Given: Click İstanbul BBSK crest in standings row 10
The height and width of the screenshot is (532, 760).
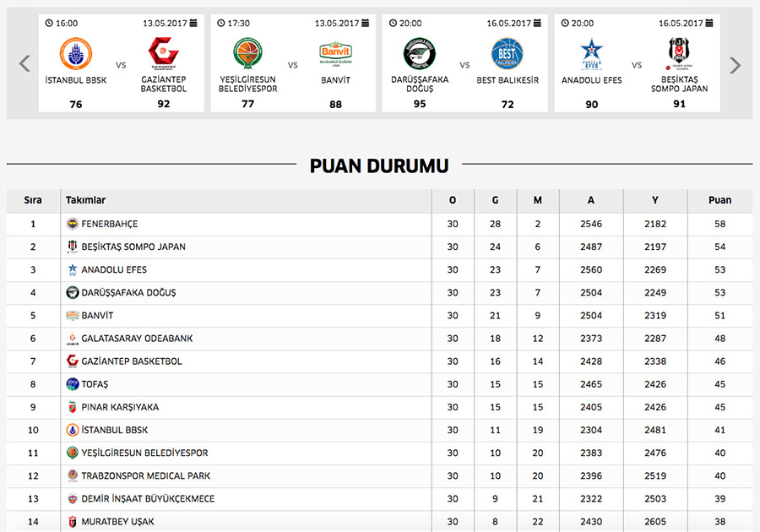Looking at the screenshot, I should (x=73, y=430).
